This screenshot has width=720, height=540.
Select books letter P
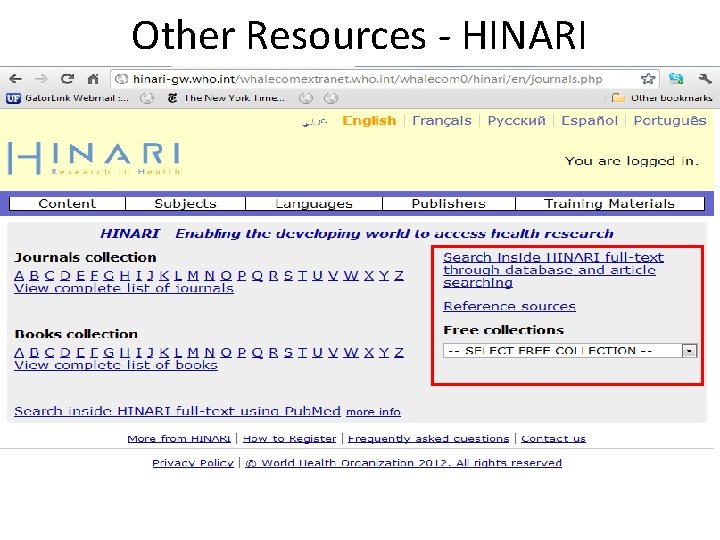242,352
